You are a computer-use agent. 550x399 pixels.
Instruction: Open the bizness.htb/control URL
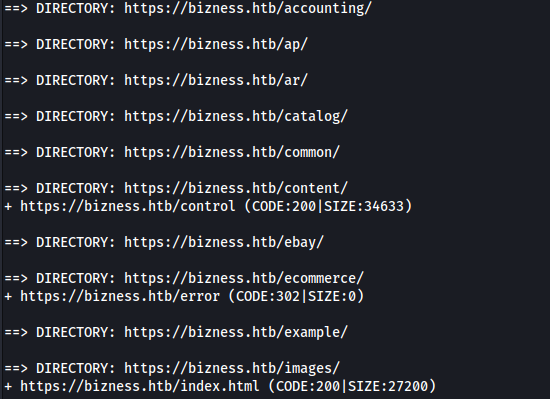point(128,206)
